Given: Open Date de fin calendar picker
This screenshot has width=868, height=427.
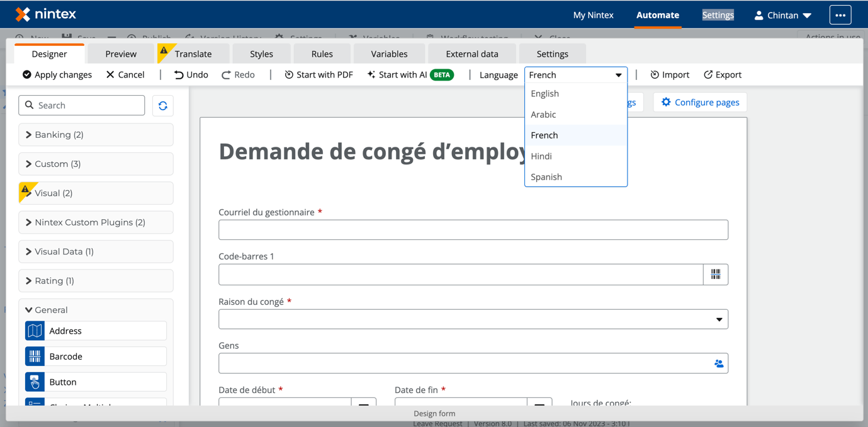Looking at the screenshot, I should pyautogui.click(x=539, y=404).
